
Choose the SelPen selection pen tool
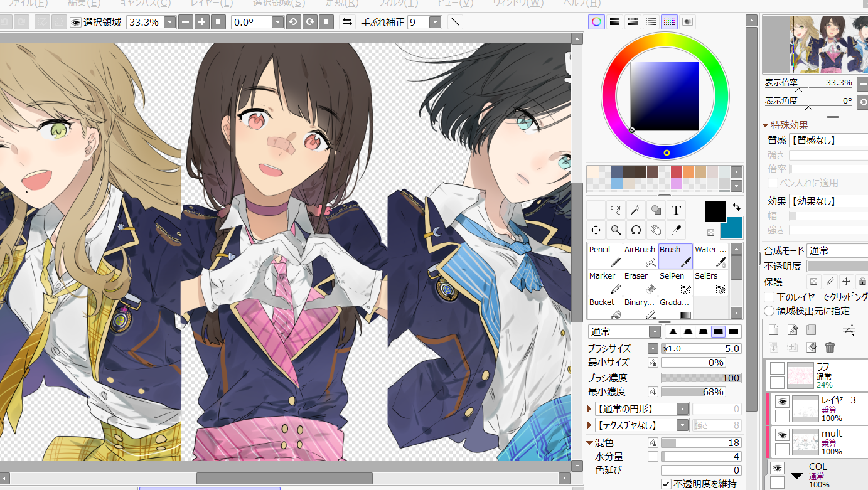[675, 282]
